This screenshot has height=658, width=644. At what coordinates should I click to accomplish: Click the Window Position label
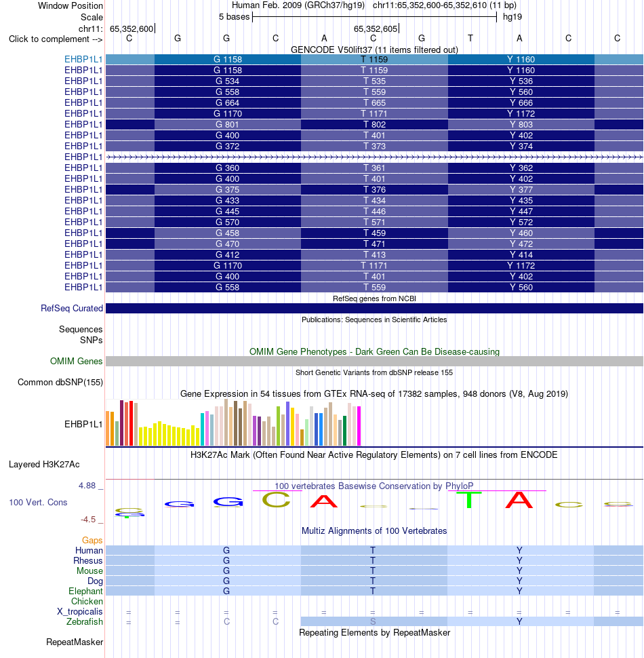70,6
